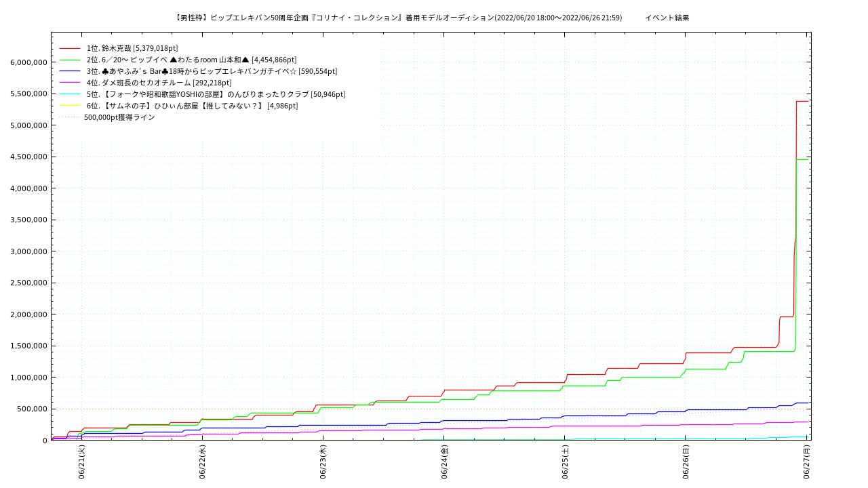Click x-axis date label 06/27(月)
868x488 pixels.
(x=807, y=462)
